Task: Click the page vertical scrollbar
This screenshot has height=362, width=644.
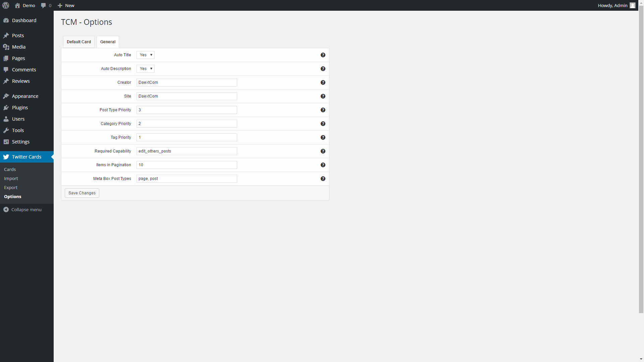Action: coord(641,161)
